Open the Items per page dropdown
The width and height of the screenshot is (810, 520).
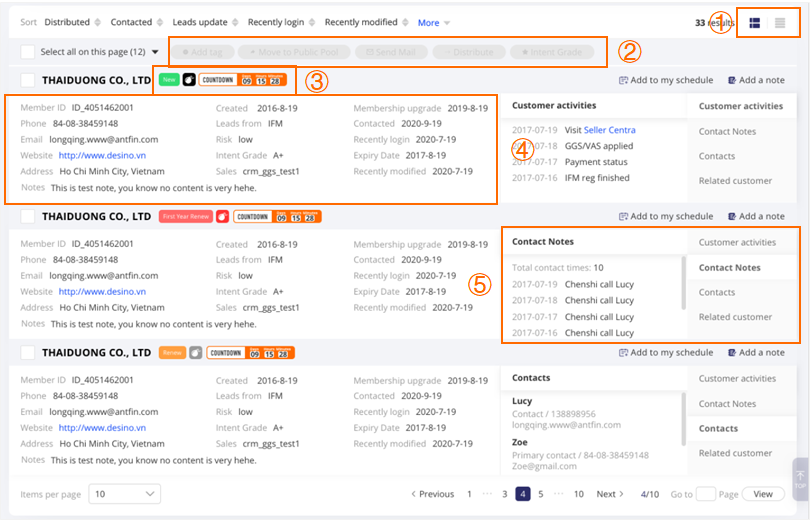pos(124,494)
